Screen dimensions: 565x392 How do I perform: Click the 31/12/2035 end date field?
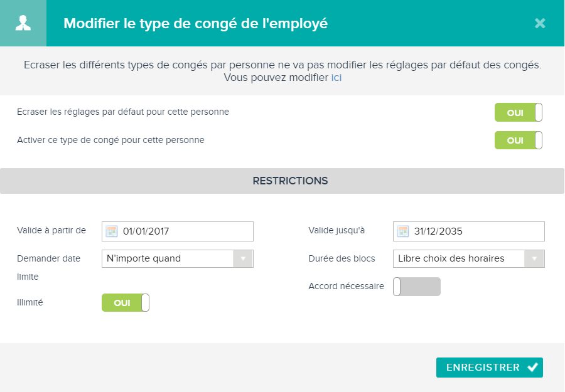coord(469,231)
